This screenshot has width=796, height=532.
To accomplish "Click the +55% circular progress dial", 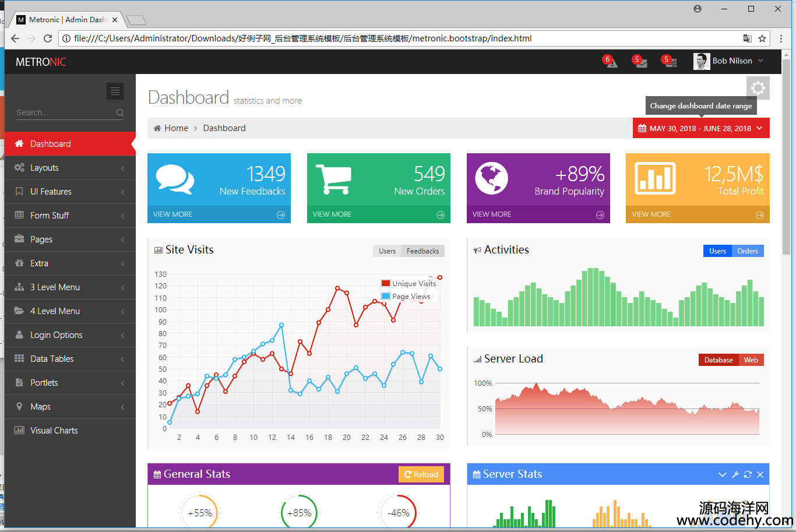I will tap(200, 513).
